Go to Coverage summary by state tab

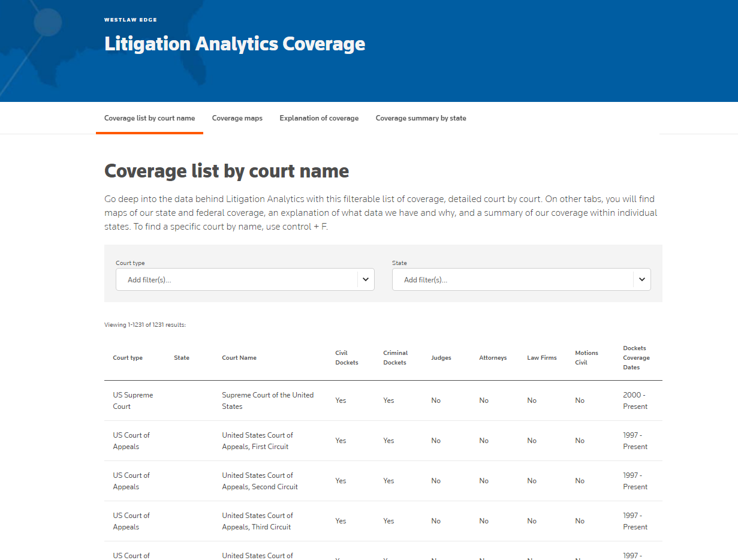[x=421, y=118]
